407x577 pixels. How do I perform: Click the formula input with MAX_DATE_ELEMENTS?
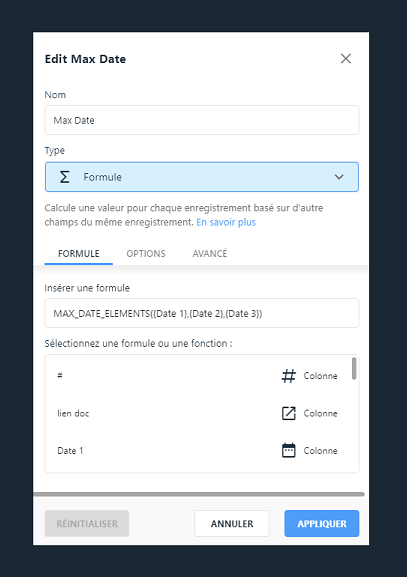pyautogui.click(x=202, y=313)
